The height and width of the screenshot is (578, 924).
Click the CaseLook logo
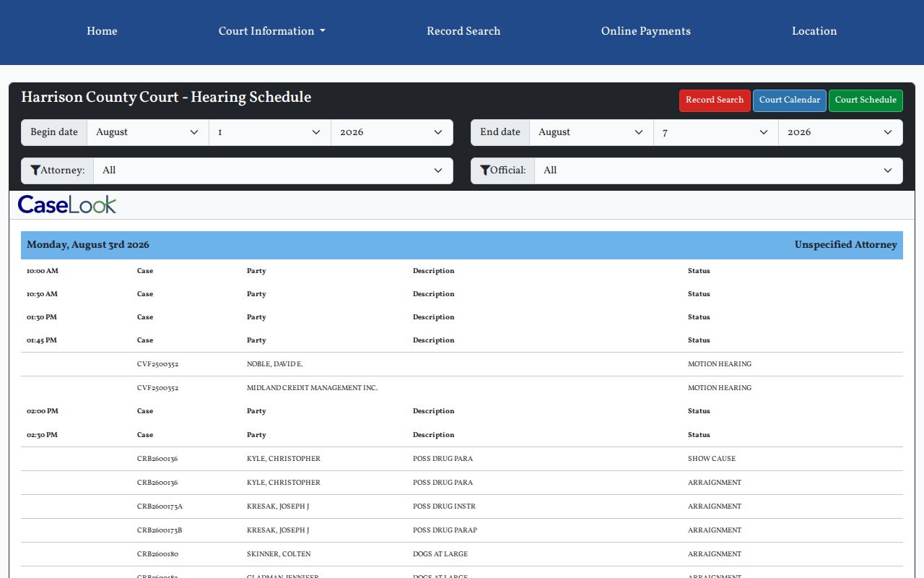click(x=67, y=204)
